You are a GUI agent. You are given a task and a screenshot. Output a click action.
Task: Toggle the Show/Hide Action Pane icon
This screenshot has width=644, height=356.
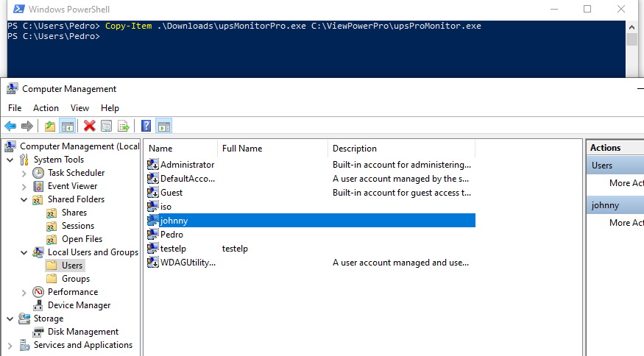(164, 126)
